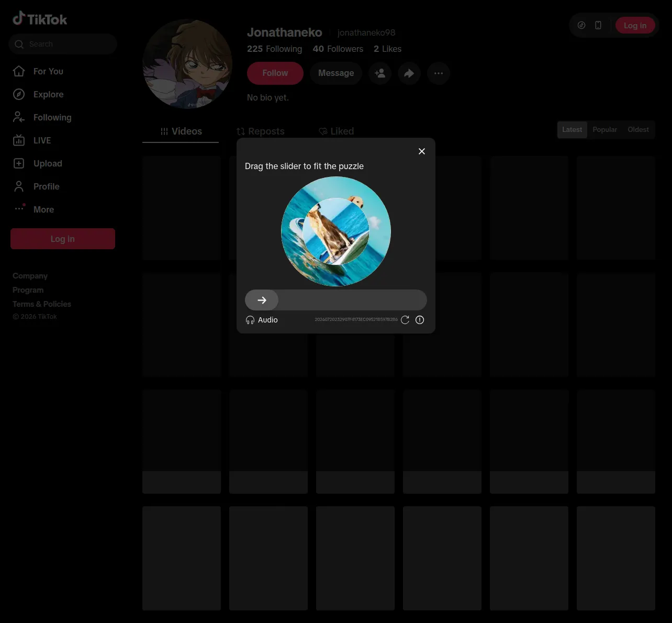Click the search magnifier icon

tap(19, 44)
